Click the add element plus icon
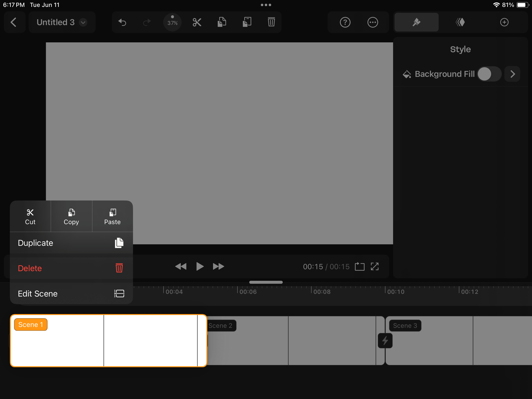532x399 pixels. click(x=504, y=22)
